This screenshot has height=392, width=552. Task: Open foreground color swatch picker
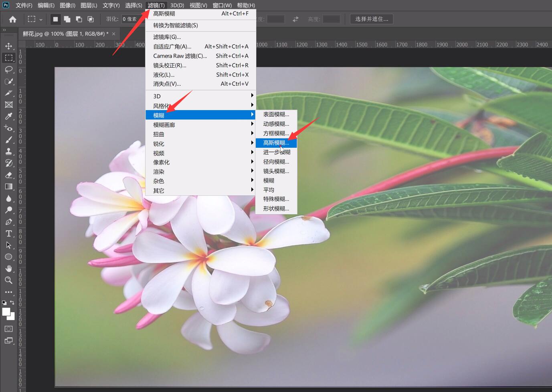click(x=6, y=312)
